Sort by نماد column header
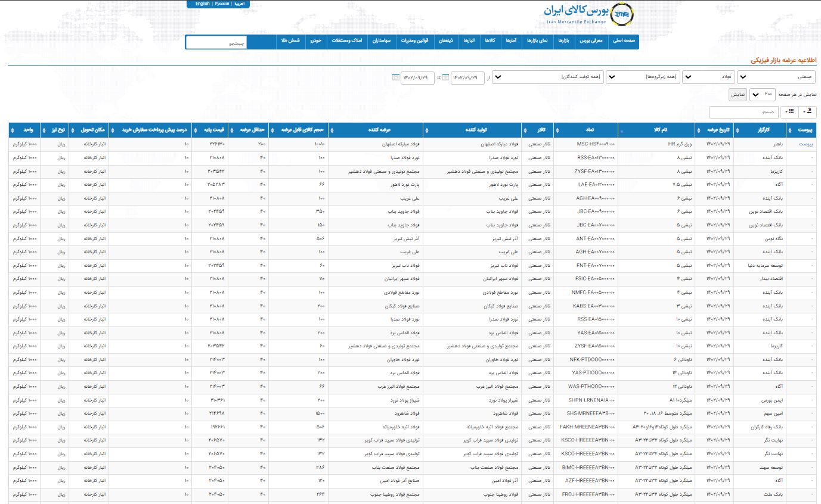 [586, 130]
